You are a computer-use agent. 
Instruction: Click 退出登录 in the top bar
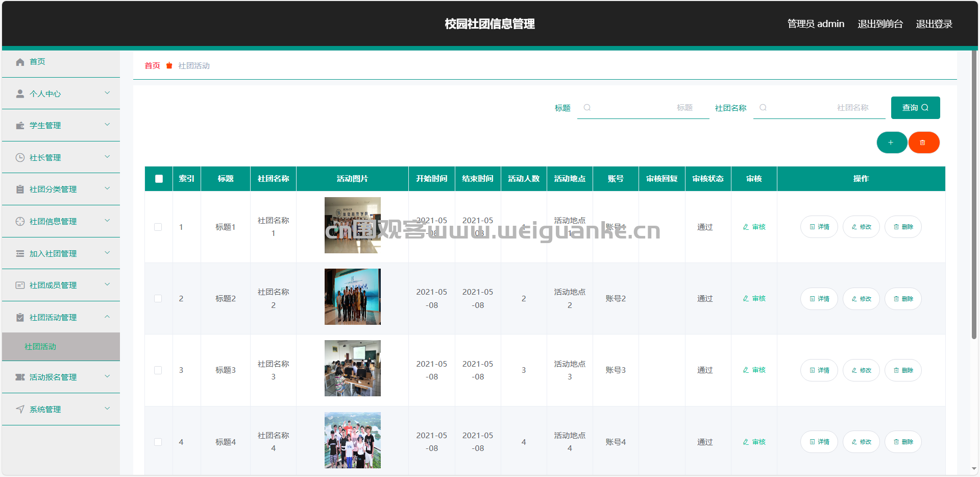tap(934, 24)
